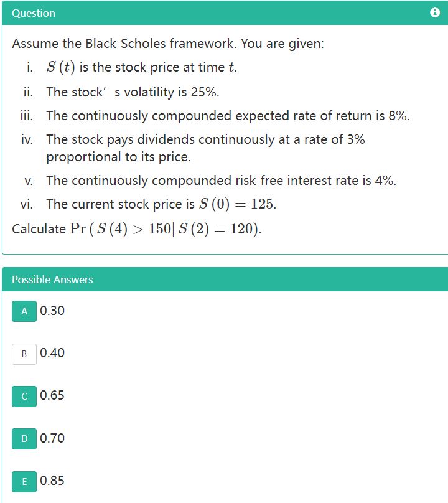Click the teal D answer badge
The height and width of the screenshot is (503, 448).
click(x=24, y=439)
